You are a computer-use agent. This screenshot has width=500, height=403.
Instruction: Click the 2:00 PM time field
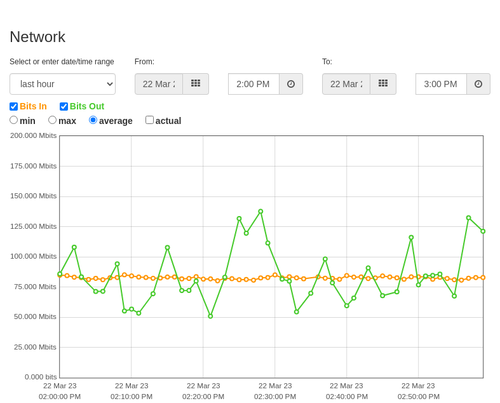coord(254,84)
